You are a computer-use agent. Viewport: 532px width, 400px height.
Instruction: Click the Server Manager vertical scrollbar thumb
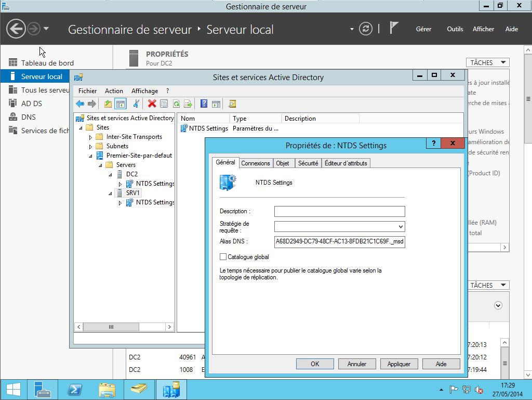click(528, 99)
